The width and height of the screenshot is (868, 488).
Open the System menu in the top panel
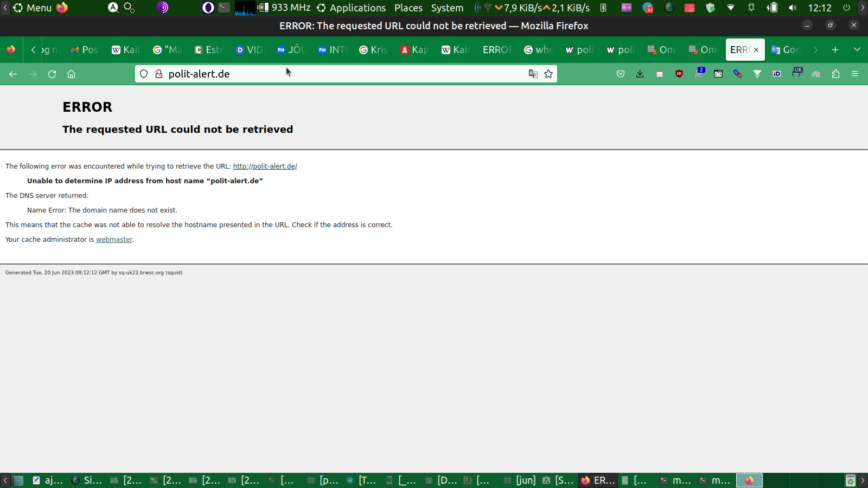point(448,8)
